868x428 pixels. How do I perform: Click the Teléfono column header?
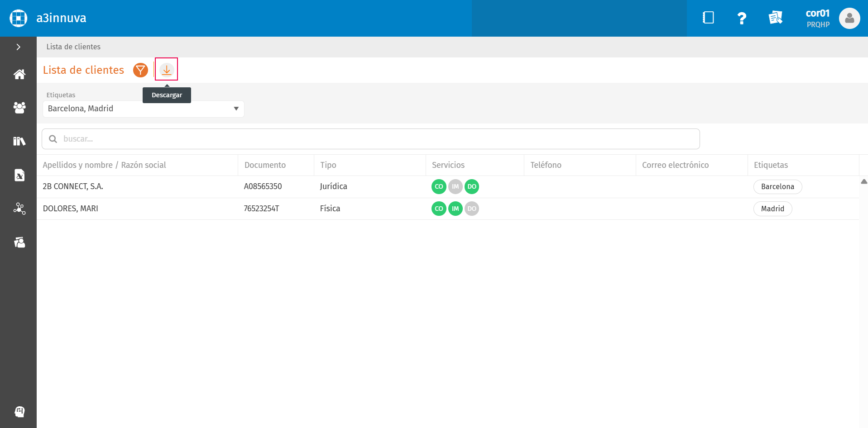point(546,165)
